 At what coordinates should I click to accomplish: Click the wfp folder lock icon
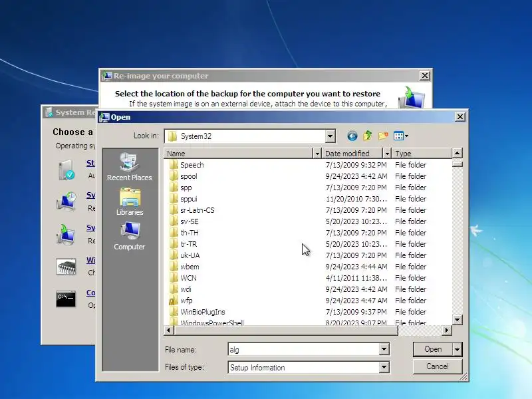point(173,301)
